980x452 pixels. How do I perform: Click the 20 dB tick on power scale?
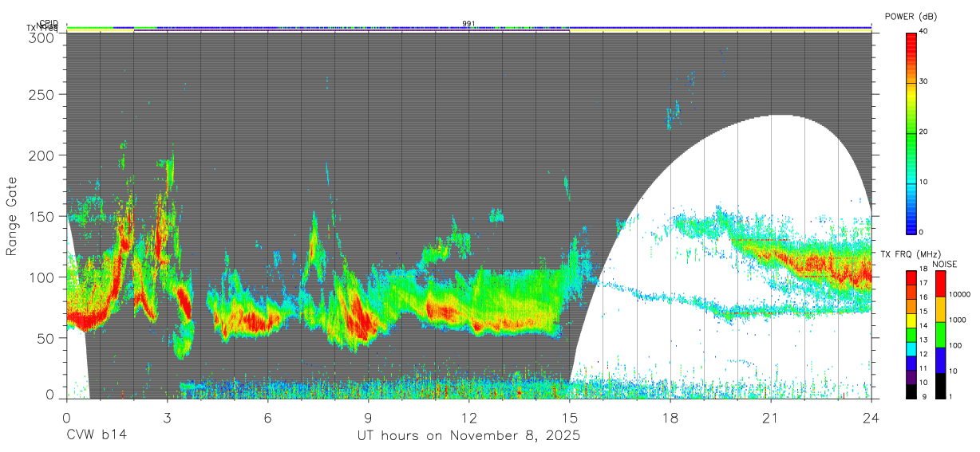point(924,132)
